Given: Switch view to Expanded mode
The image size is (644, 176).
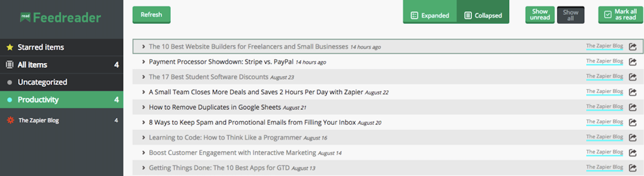Looking at the screenshot, I should point(429,15).
